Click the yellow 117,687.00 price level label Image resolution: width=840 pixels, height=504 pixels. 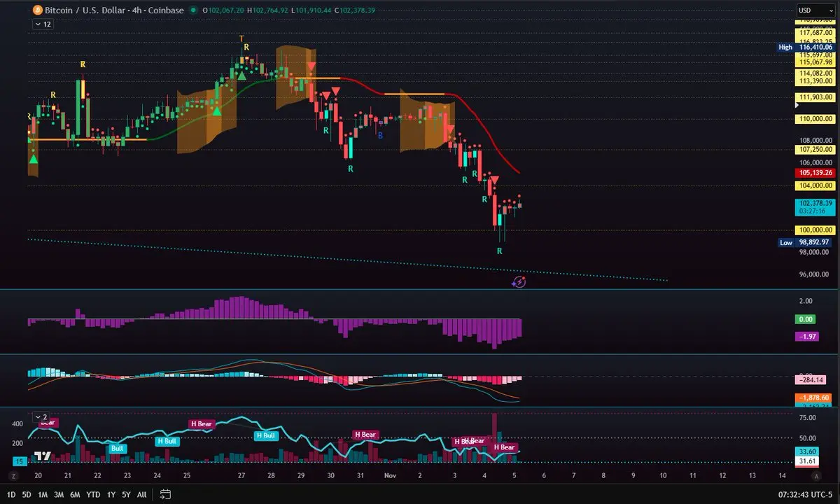click(815, 33)
